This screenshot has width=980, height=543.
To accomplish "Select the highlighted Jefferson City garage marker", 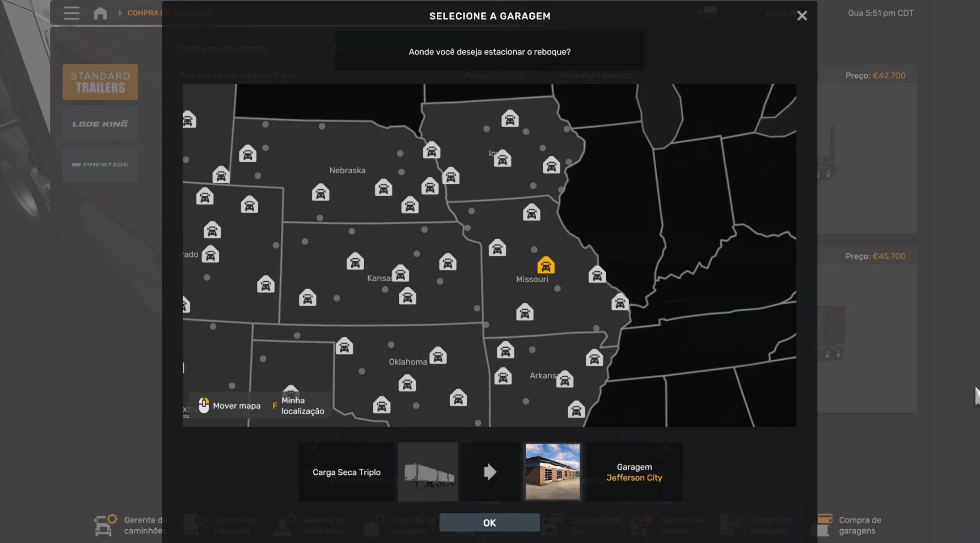I will 545,265.
